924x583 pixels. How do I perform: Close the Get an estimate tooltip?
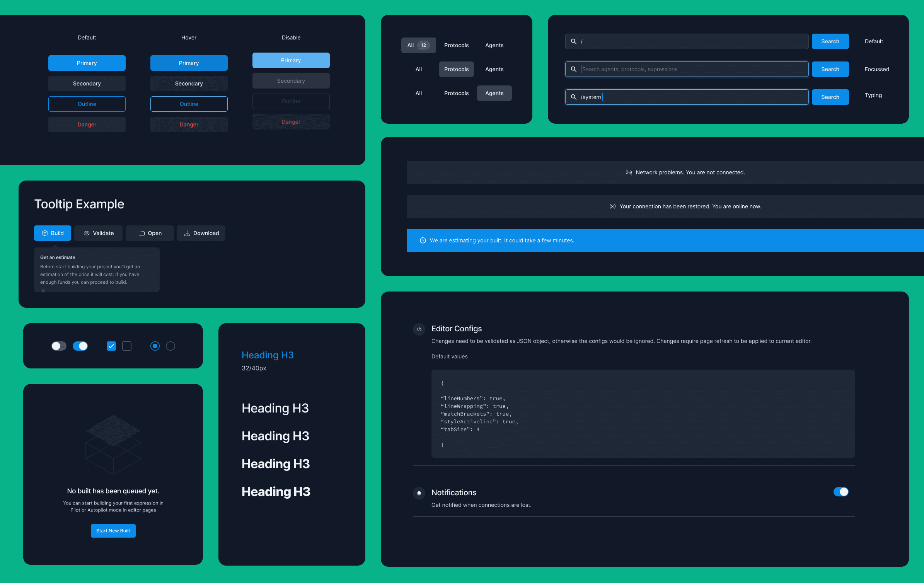(x=43, y=290)
